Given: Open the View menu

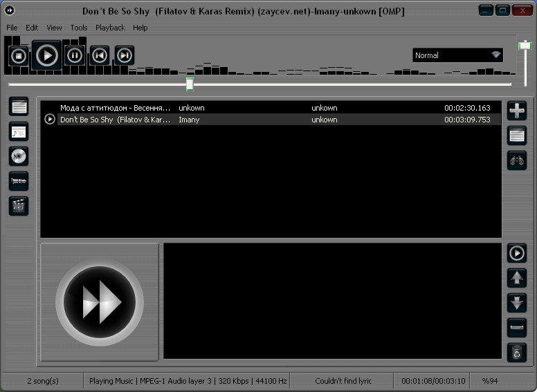Looking at the screenshot, I should click(54, 28).
